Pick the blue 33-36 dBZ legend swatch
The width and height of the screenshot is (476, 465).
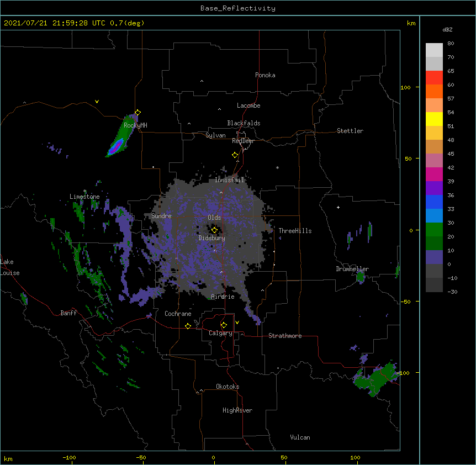pos(434,202)
